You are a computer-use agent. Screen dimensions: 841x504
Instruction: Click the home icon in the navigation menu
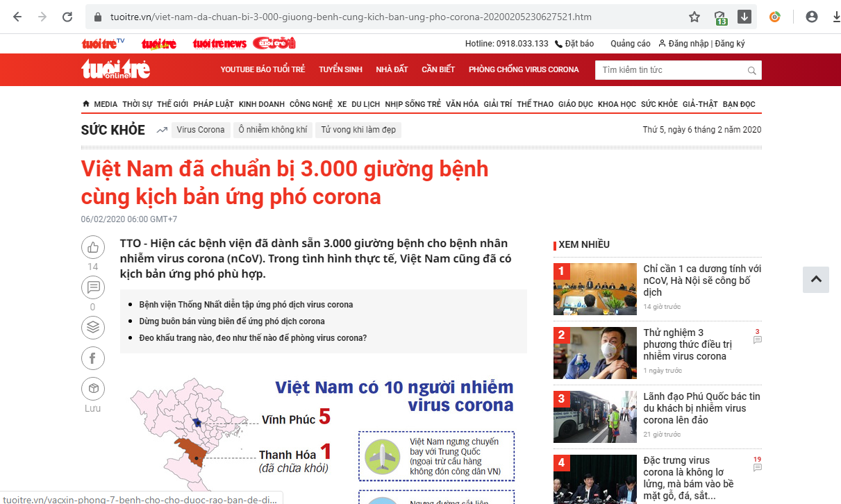(86, 104)
